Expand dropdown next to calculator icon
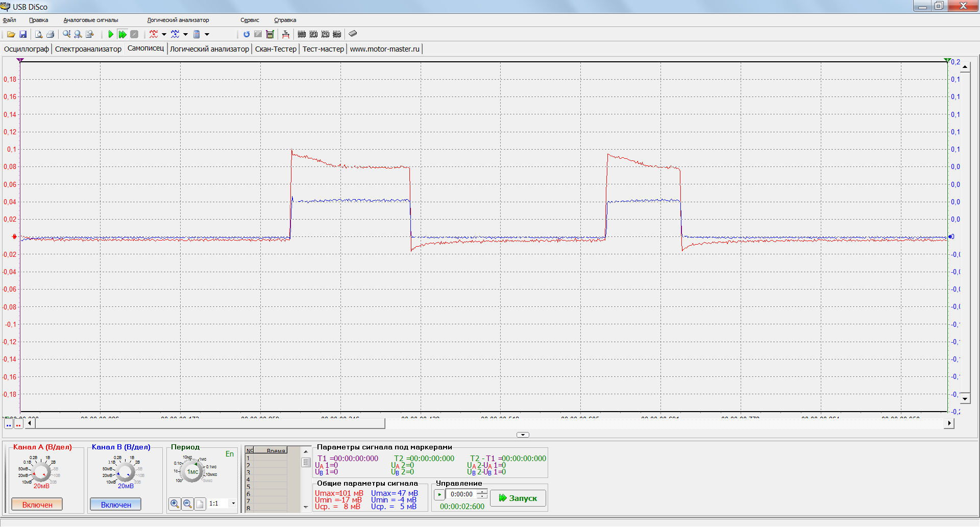This screenshot has height=527, width=980. pos(207,34)
